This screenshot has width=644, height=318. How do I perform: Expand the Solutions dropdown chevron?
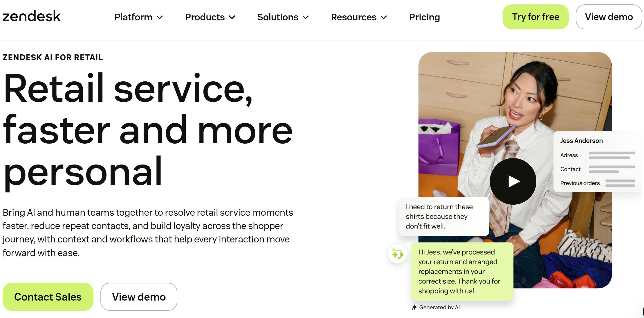[x=306, y=17]
